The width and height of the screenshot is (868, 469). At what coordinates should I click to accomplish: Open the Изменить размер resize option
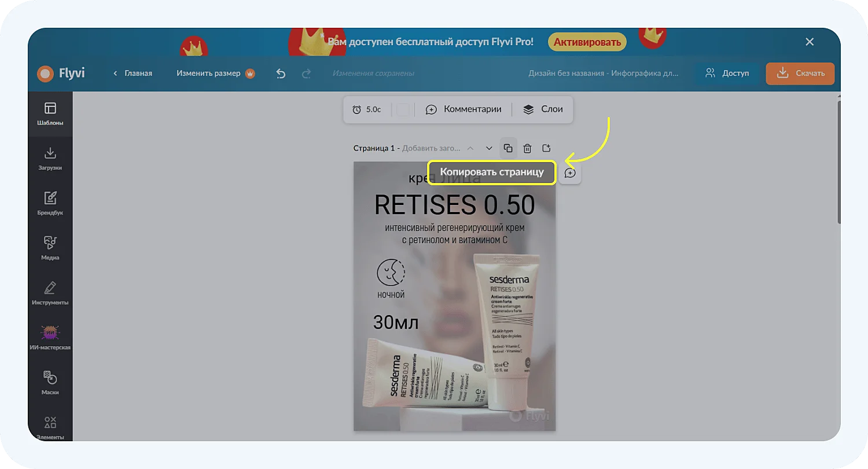pos(216,74)
